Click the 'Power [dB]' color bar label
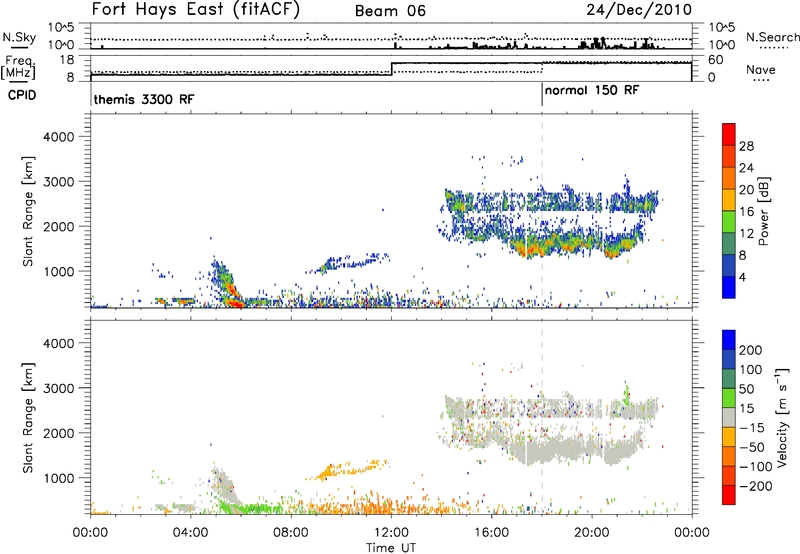This screenshot has height=554, width=800. [x=764, y=211]
